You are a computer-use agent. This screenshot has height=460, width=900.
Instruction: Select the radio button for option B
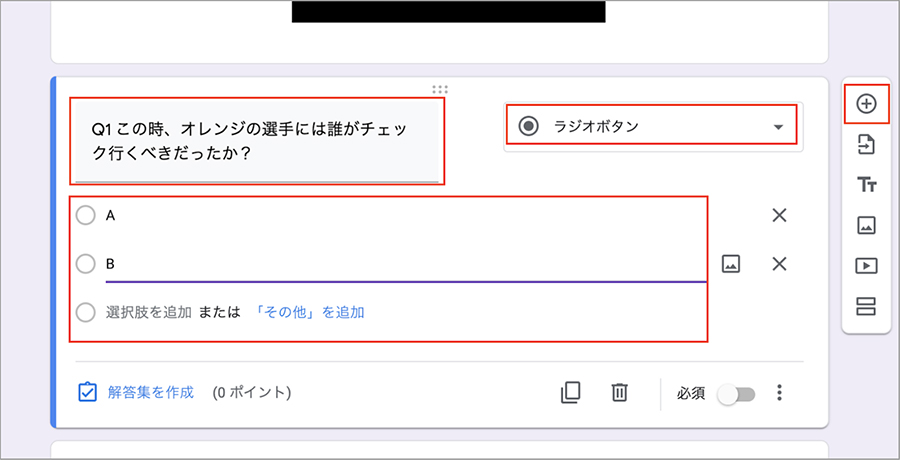point(86,264)
